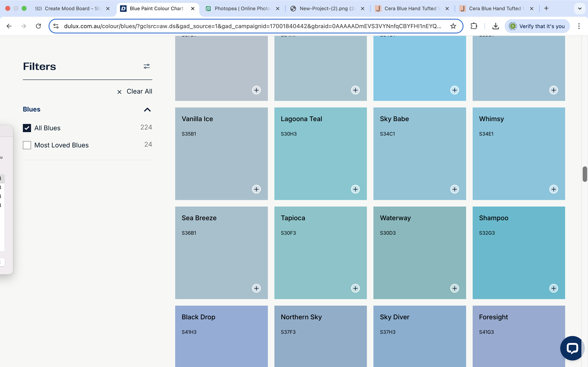The image size is (588, 367).
Task: Open browser downloads icon
Action: click(x=496, y=26)
